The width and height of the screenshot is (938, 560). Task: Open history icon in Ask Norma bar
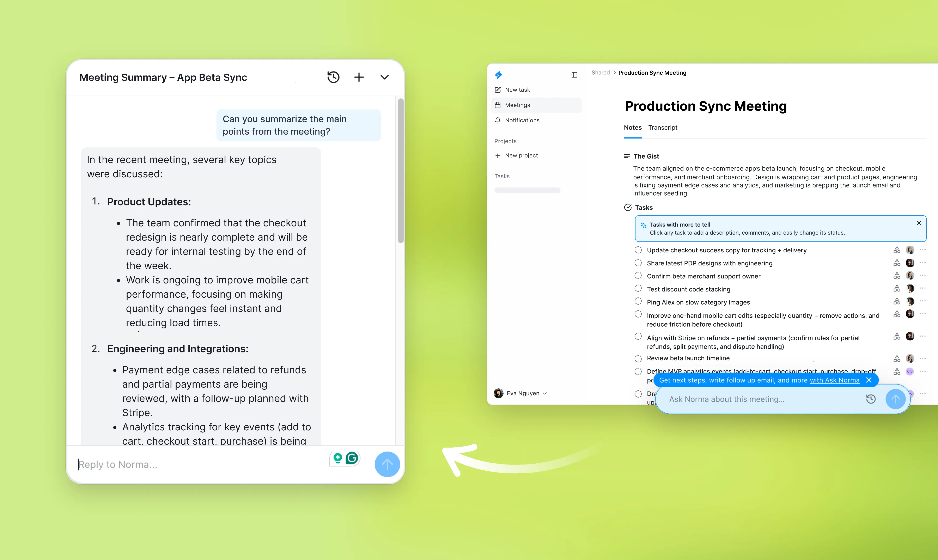pyautogui.click(x=870, y=399)
